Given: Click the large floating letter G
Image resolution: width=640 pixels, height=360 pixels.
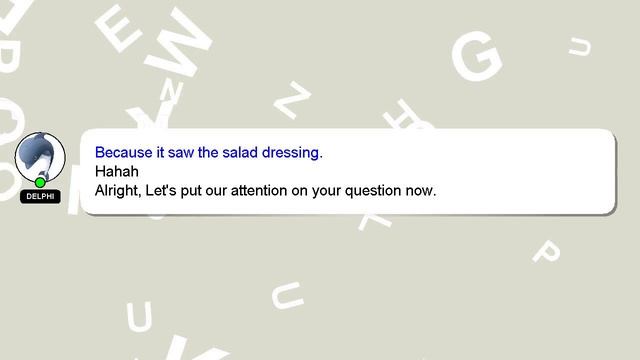Looking at the screenshot, I should point(477,56).
